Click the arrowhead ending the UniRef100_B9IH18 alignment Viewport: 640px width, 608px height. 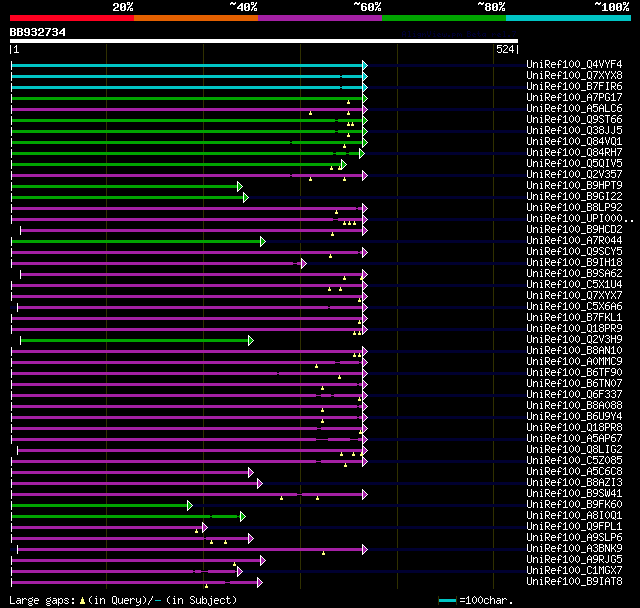[x=304, y=264]
